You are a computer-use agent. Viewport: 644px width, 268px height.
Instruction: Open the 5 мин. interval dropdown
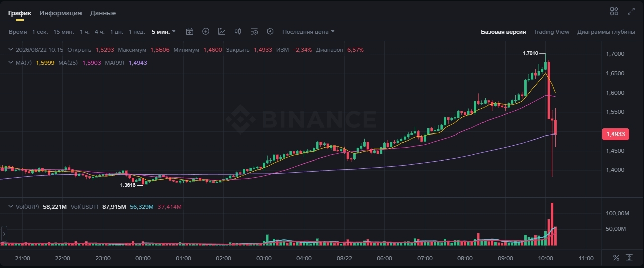pyautogui.click(x=164, y=32)
